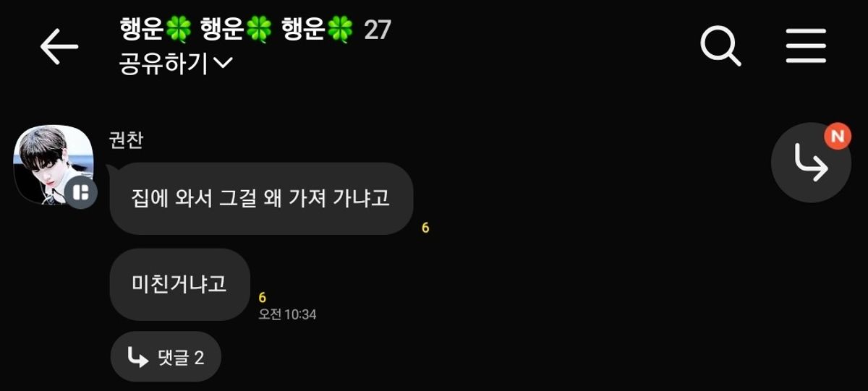Select the 미친거냐고 message bubble
Viewport: 868px width, 391px height.
179,285
